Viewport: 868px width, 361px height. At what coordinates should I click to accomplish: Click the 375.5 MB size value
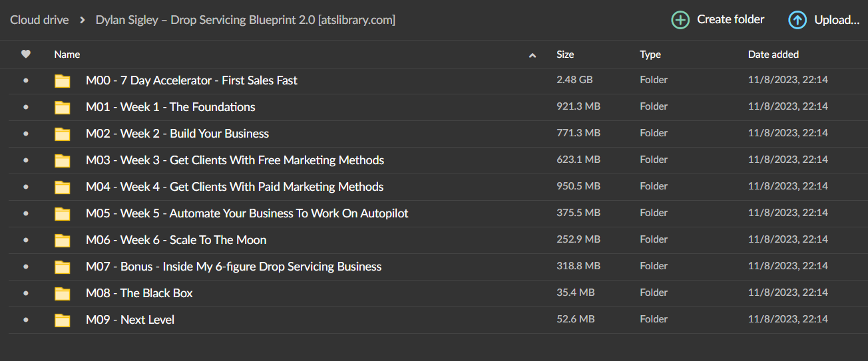pyautogui.click(x=578, y=213)
